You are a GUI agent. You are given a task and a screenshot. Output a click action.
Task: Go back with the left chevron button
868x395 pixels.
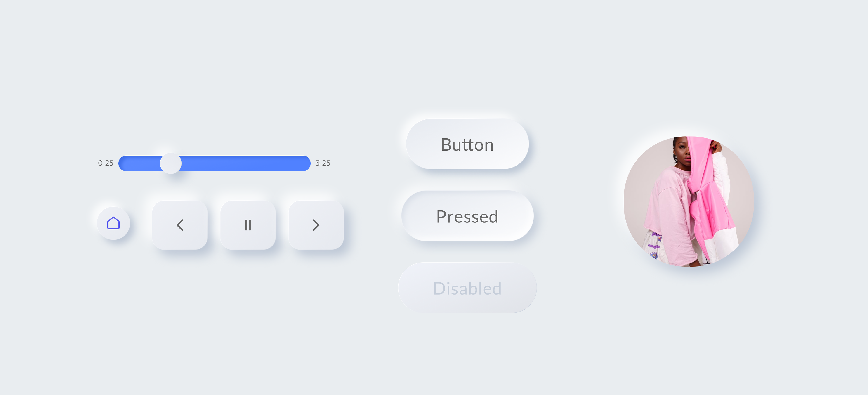tap(180, 225)
